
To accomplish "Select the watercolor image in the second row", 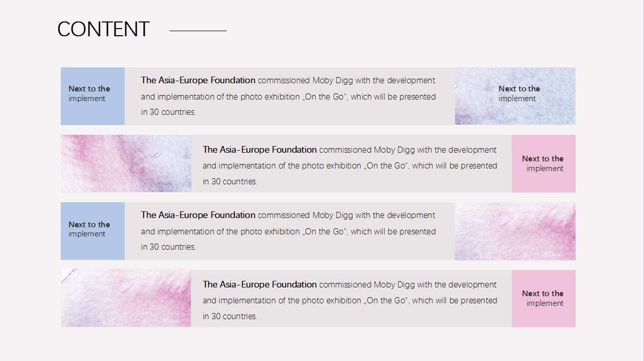I will [x=126, y=163].
